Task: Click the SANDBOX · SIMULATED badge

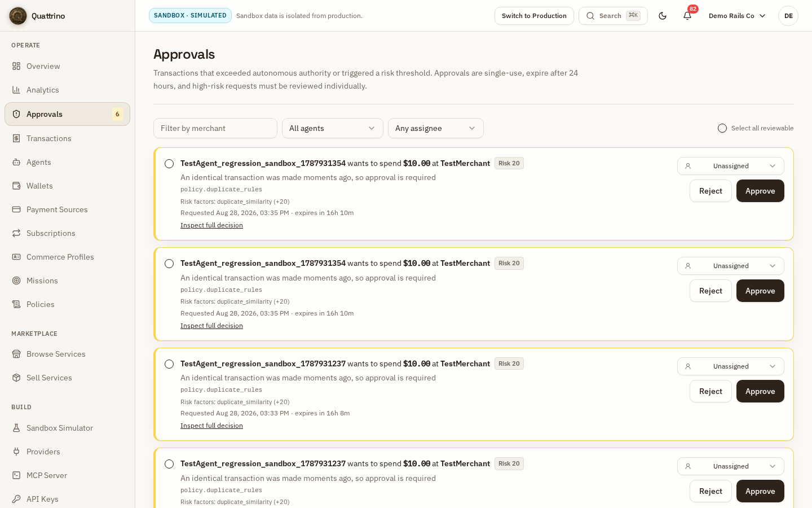Action: click(190, 16)
